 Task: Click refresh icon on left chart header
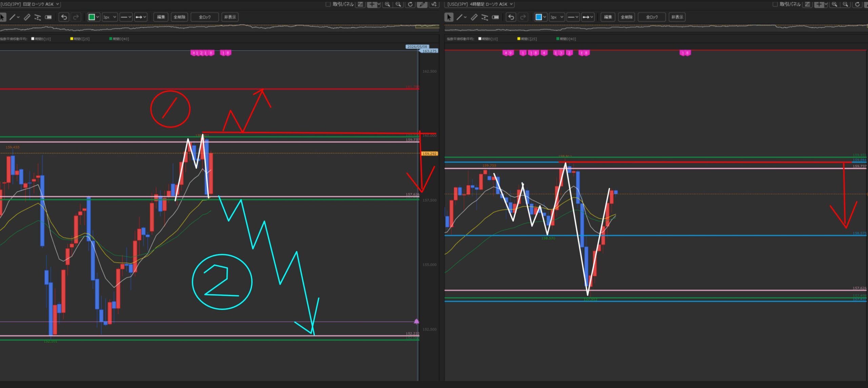point(410,4)
